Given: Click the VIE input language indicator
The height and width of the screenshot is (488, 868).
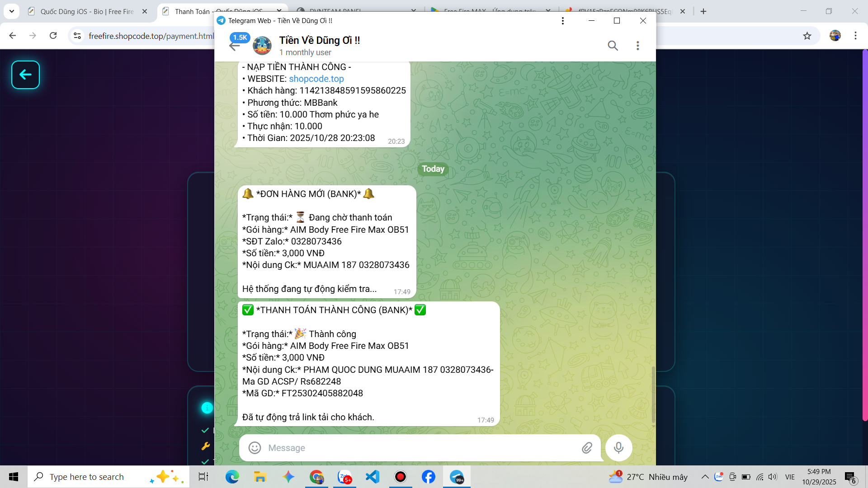Looking at the screenshot, I should (790, 477).
